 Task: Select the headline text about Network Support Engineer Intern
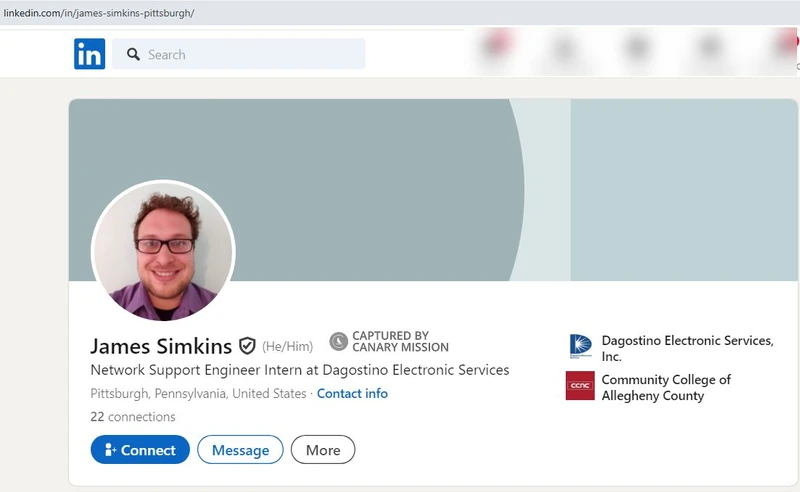(299, 370)
